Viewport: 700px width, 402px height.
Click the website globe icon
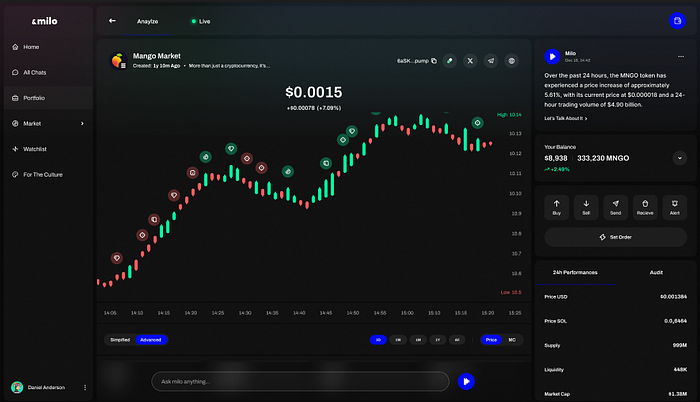pos(511,61)
